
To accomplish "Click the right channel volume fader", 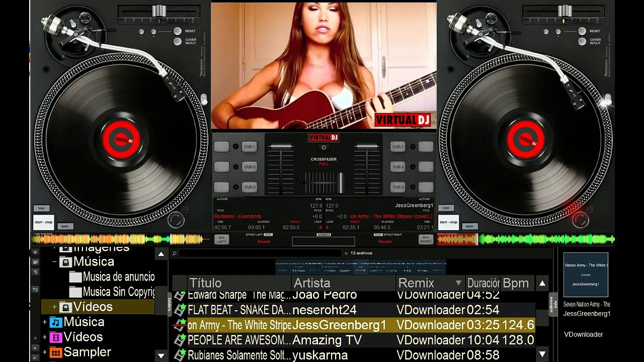I will click(x=367, y=147).
